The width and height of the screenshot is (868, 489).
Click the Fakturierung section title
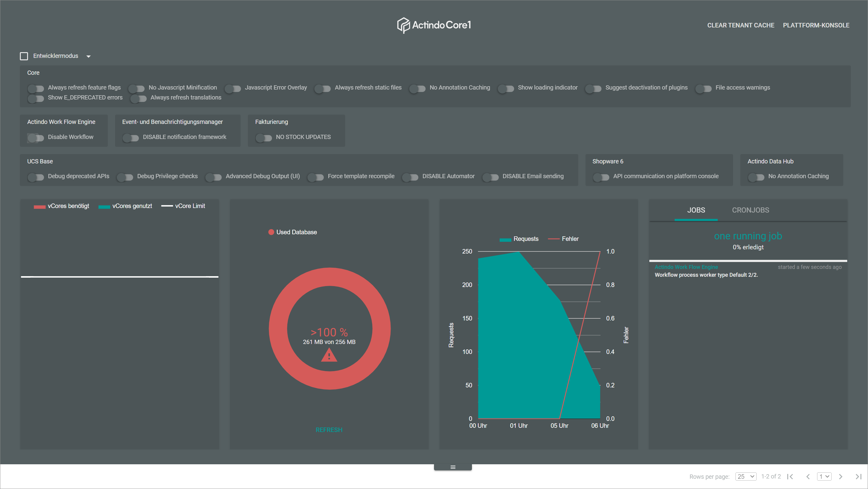pos(271,122)
